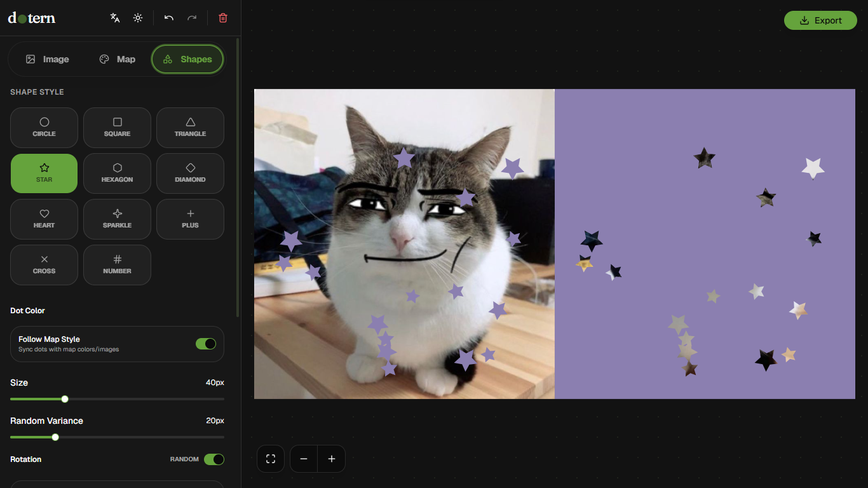Select the Diamond shape style
Viewport: 868px width, 488px height.
pos(191,173)
